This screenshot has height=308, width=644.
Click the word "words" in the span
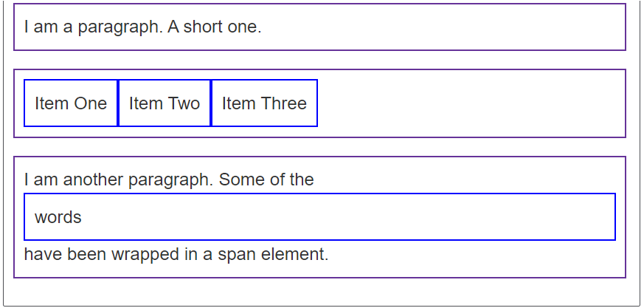[x=58, y=217]
